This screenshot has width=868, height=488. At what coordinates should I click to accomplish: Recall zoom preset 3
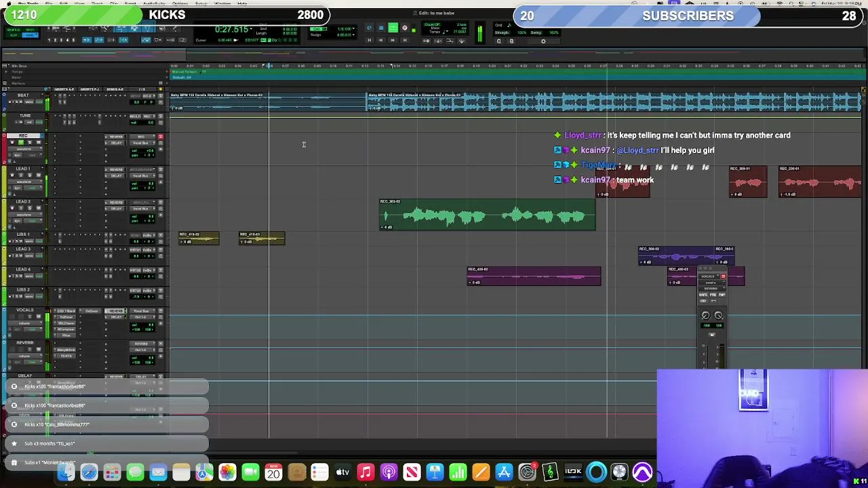61,40
